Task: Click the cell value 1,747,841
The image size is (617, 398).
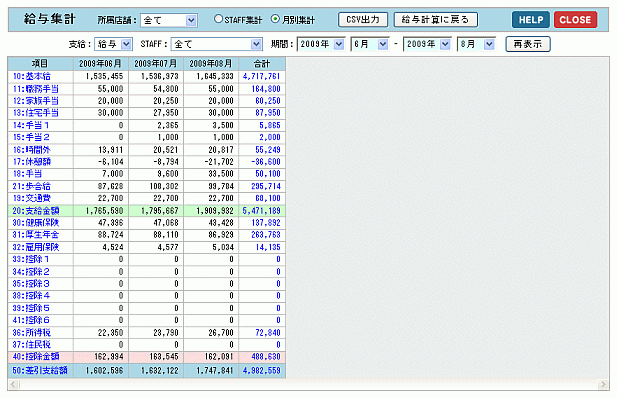Action: (215, 371)
